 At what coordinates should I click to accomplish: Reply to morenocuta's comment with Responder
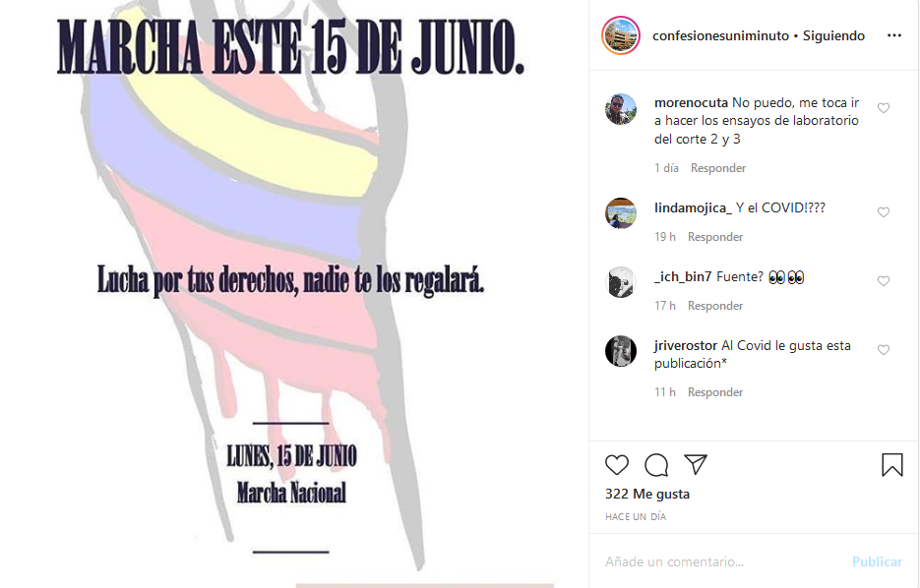point(718,168)
